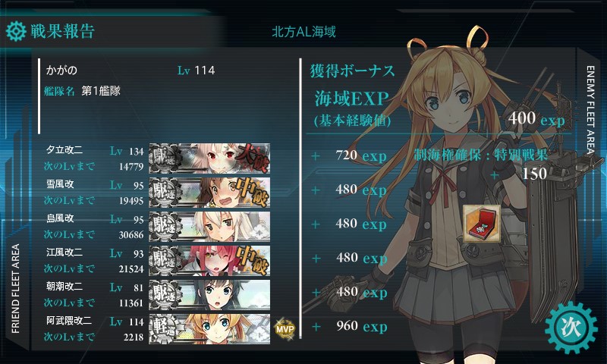The height and width of the screenshot is (364, 607).
Task: Click the 駆逐 type badge on 島風改
Action: point(165,226)
